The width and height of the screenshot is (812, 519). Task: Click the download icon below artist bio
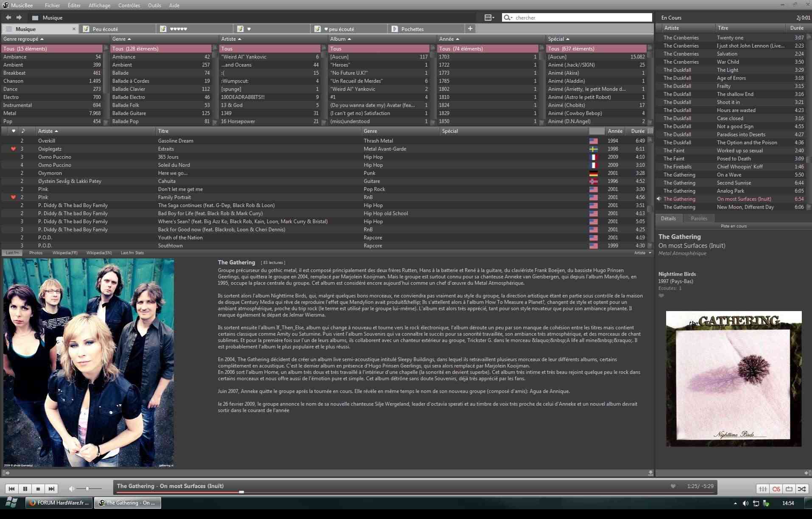click(x=650, y=473)
